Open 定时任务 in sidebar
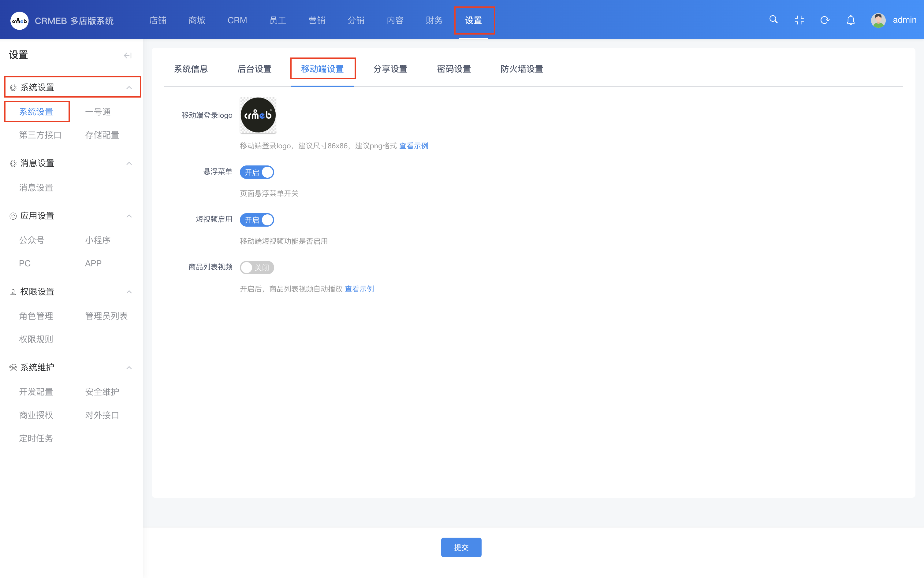 [36, 439]
